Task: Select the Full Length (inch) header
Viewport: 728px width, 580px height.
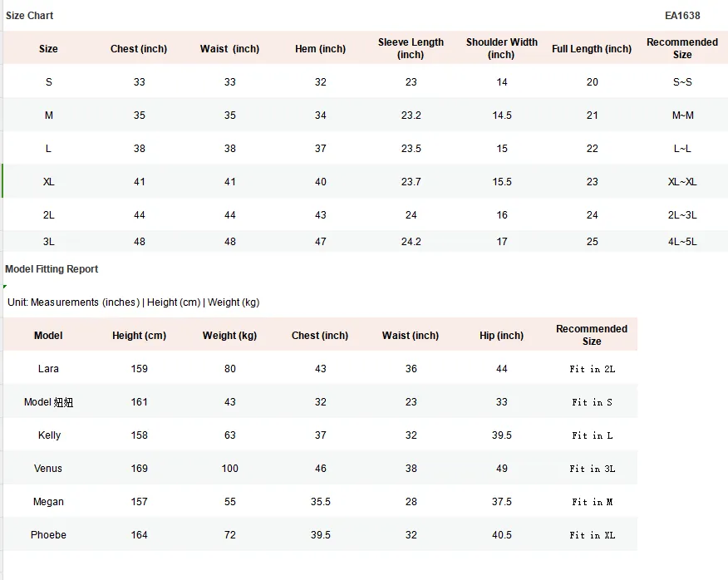Action: (x=592, y=49)
